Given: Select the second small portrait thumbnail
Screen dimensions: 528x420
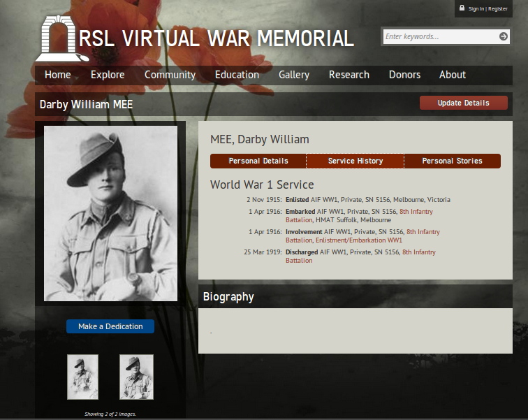Looking at the screenshot, I should coord(136,377).
